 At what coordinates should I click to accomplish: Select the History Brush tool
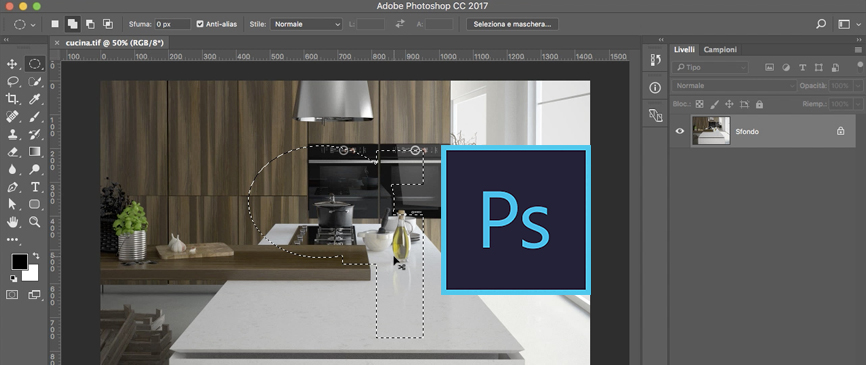34,134
